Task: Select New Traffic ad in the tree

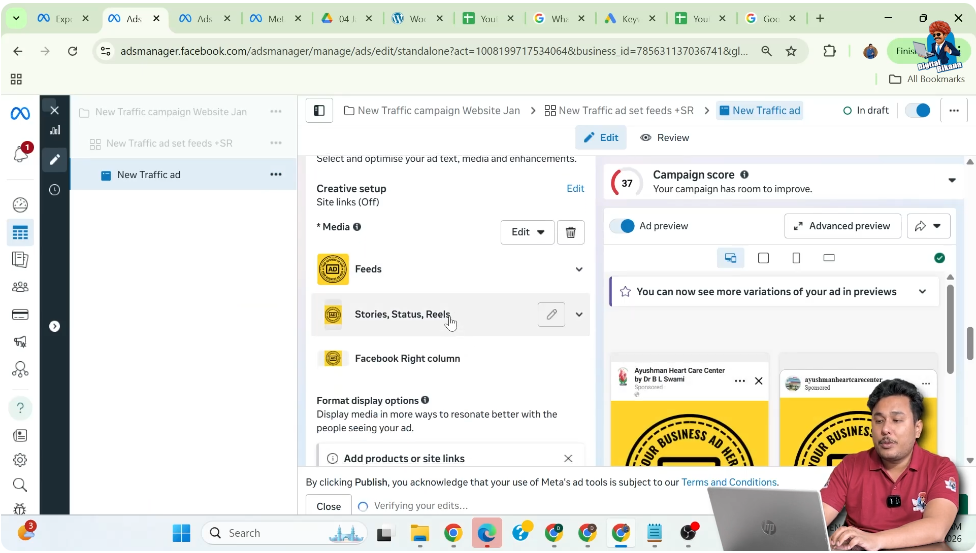Action: (x=149, y=175)
